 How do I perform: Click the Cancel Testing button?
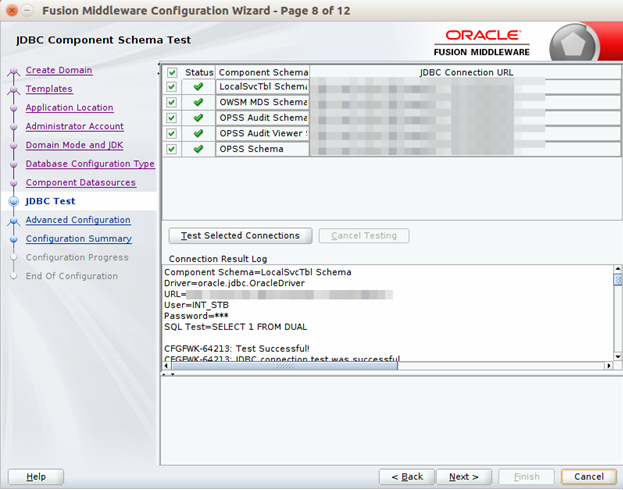pyautogui.click(x=364, y=236)
